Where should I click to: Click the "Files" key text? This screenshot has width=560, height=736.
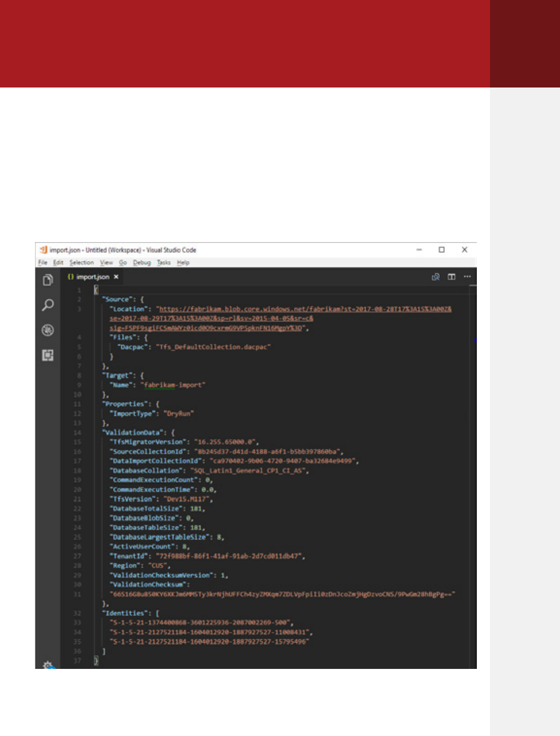click(123, 337)
